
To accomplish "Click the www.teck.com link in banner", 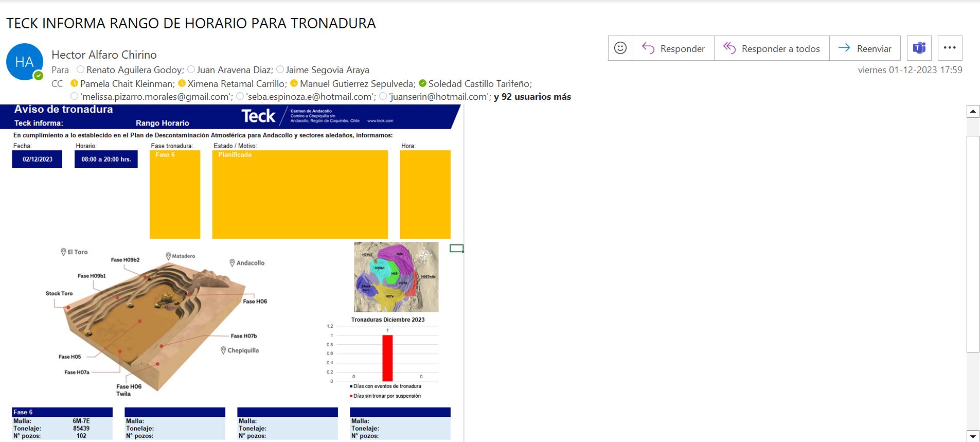I will pos(380,121).
